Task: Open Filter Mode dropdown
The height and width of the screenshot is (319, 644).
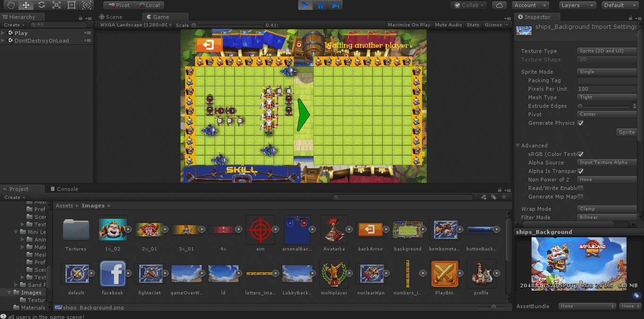Action: [x=607, y=217]
